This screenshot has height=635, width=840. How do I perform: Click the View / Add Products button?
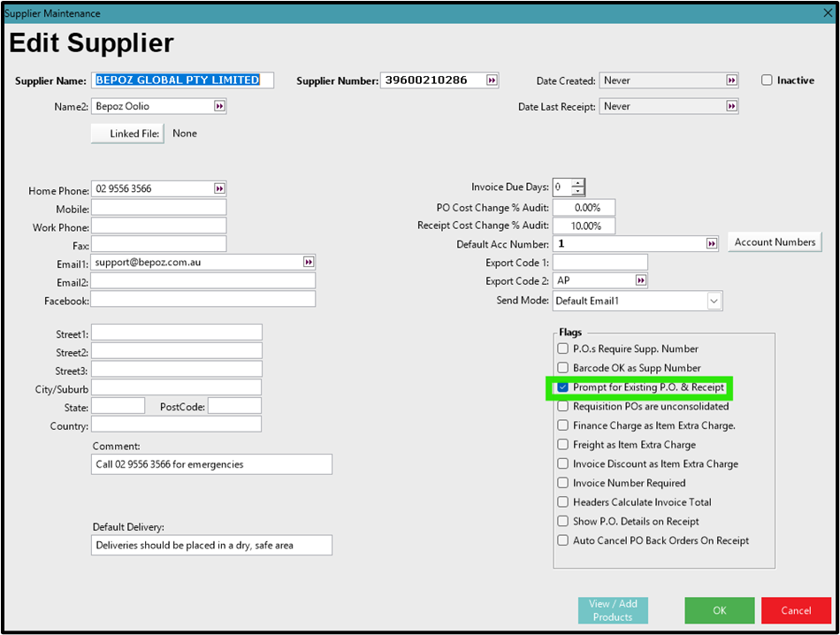612,610
